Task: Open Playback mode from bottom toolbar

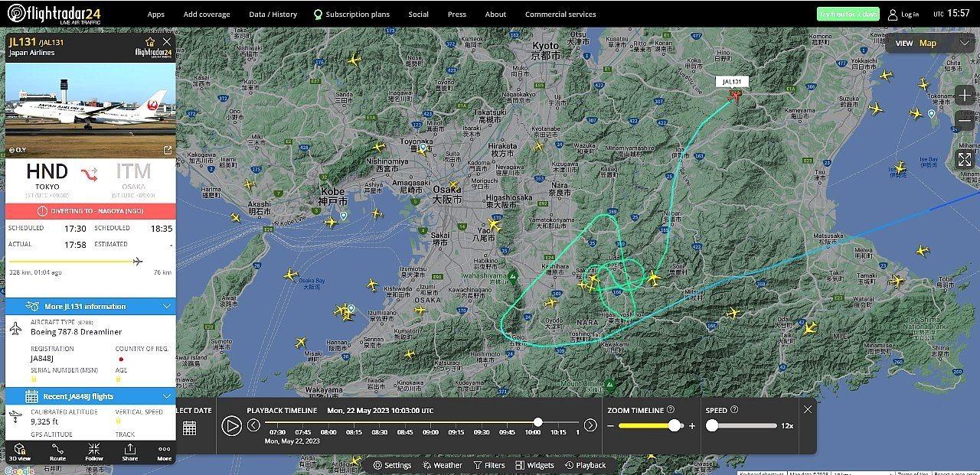Action: tap(585, 465)
